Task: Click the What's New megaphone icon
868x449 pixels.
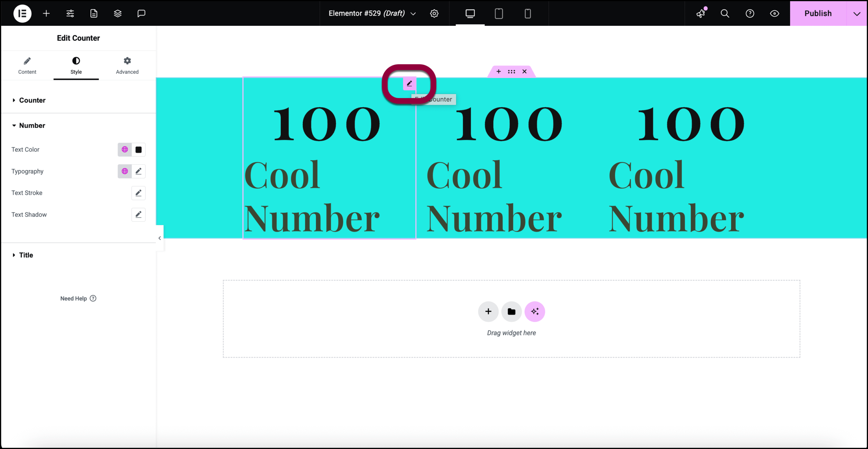Action: pyautogui.click(x=701, y=14)
